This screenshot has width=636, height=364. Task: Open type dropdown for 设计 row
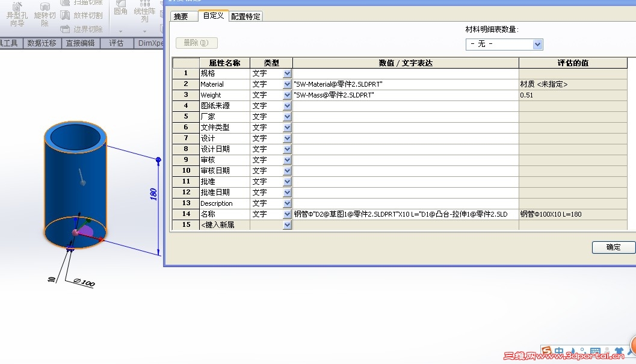pos(287,138)
